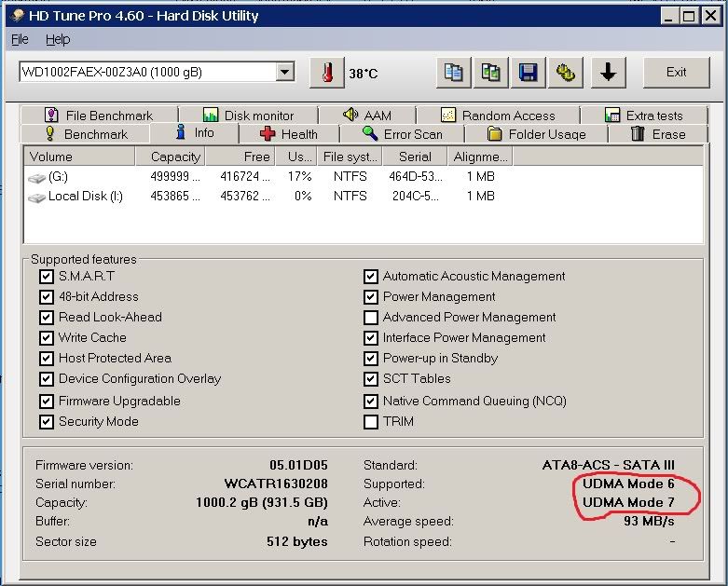Toggle the 48-bit Address checkbox
The height and width of the screenshot is (586, 728).
[47, 297]
